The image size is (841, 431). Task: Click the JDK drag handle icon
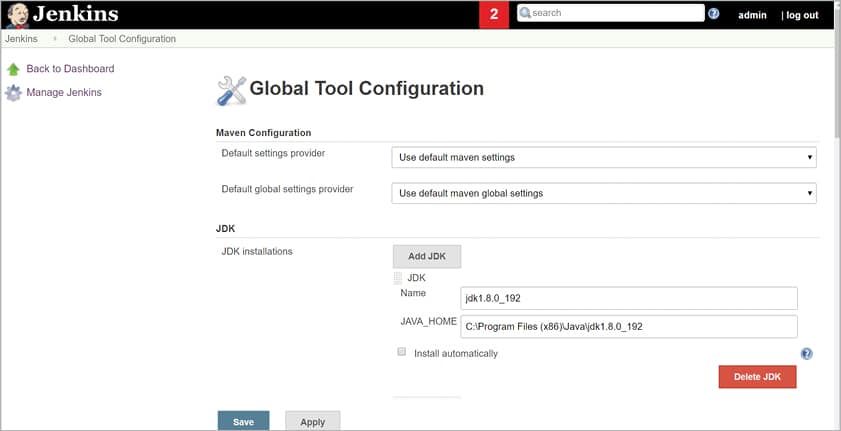point(398,277)
